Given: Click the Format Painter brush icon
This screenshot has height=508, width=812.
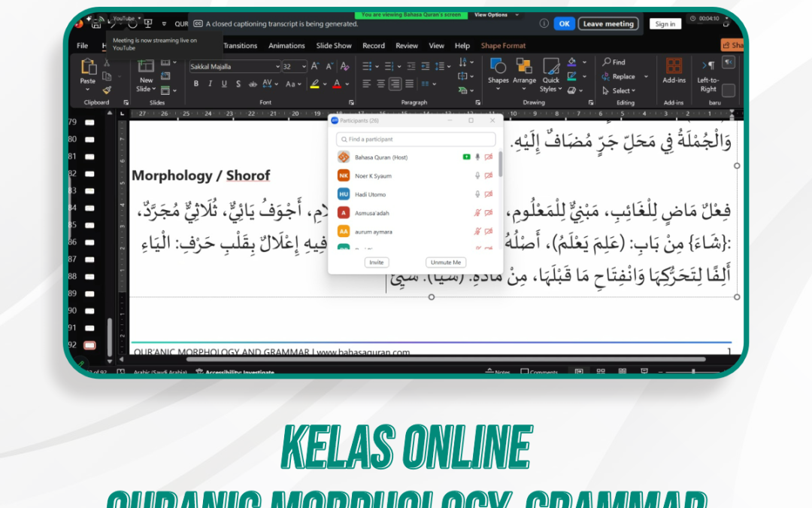Looking at the screenshot, I should (107, 90).
